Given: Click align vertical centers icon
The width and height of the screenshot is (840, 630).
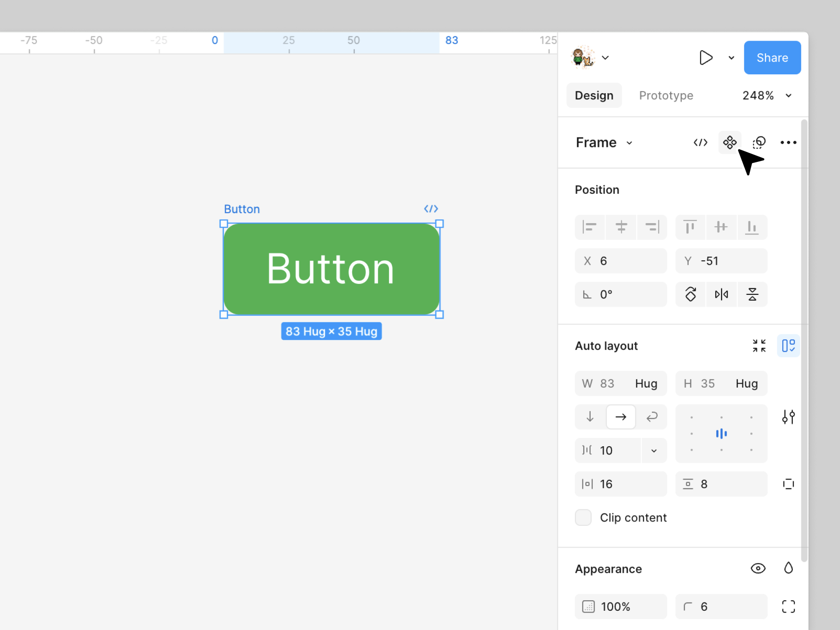Looking at the screenshot, I should pyautogui.click(x=721, y=227).
